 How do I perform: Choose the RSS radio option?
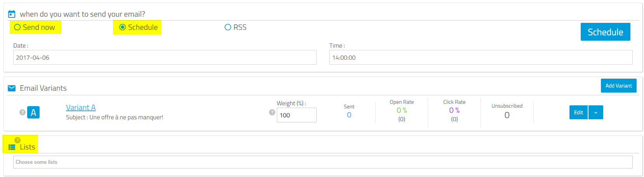tap(236, 27)
